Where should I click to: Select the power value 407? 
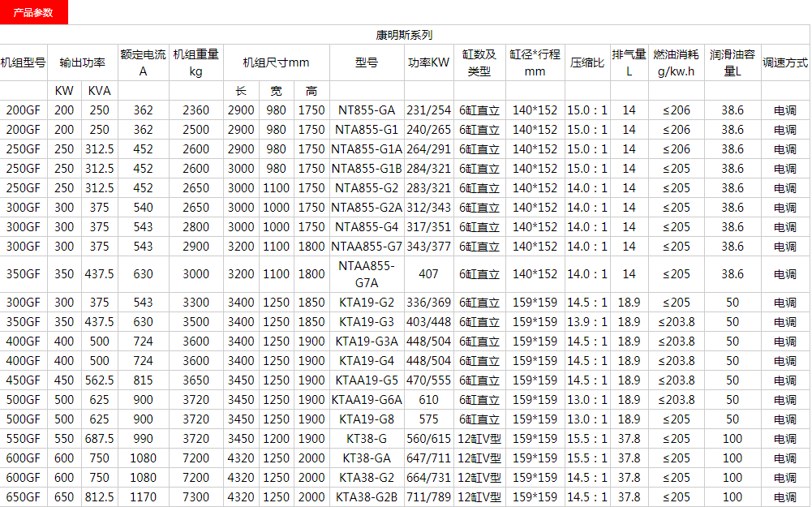pyautogui.click(x=429, y=274)
